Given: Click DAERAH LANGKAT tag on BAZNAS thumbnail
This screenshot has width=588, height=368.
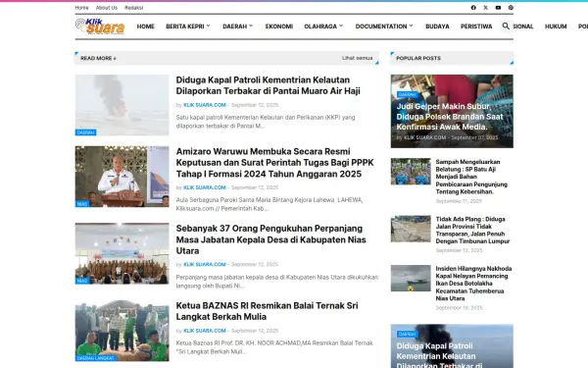Looking at the screenshot, I should click(x=96, y=358).
